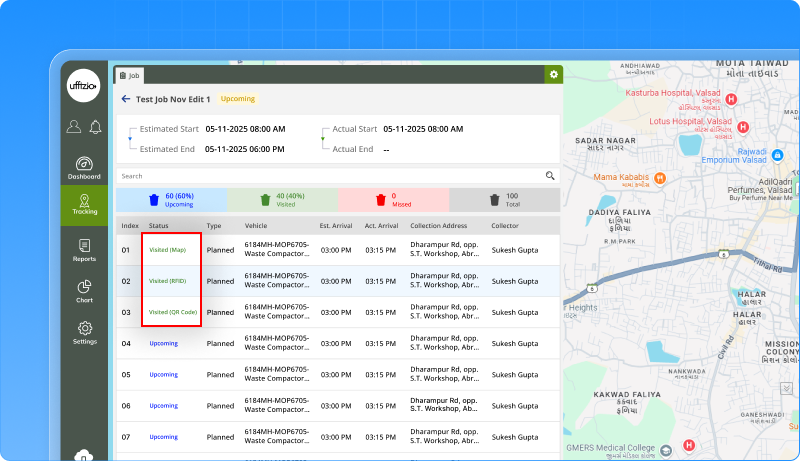The image size is (800, 461).
Task: Click the Upcoming status in row 04
Action: point(163,343)
